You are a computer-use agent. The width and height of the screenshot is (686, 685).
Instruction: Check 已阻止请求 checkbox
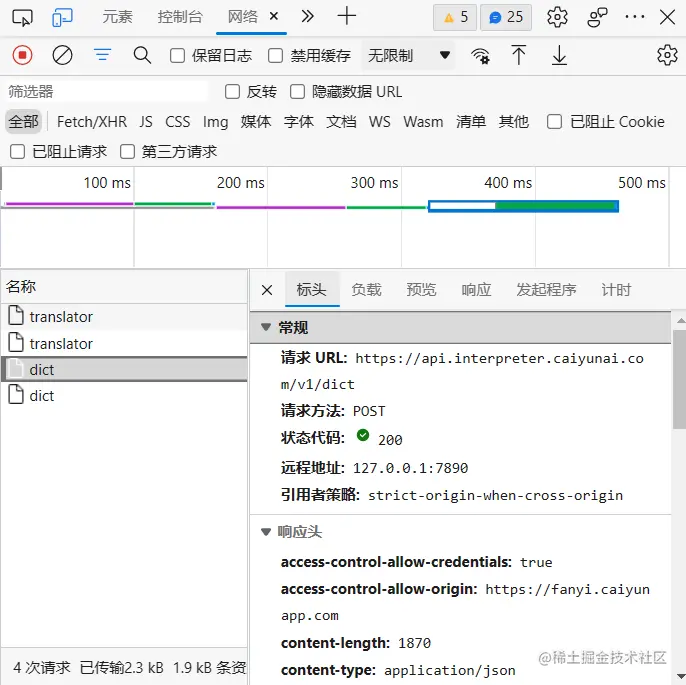coord(18,152)
